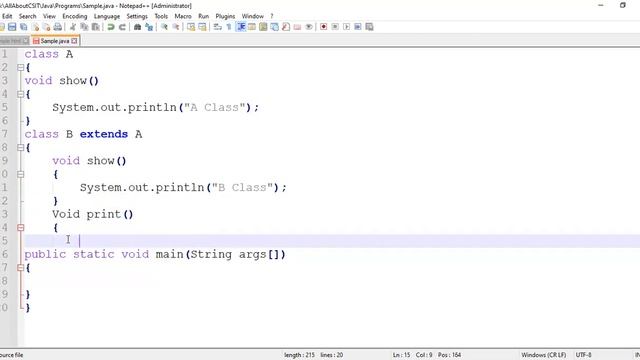
Task: Click the Playback macro icon
Action: [x=347, y=27]
